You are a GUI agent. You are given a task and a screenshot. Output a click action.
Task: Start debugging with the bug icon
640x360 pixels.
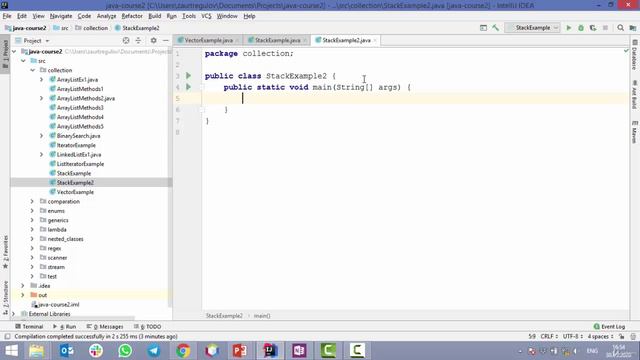pyautogui.click(x=581, y=28)
